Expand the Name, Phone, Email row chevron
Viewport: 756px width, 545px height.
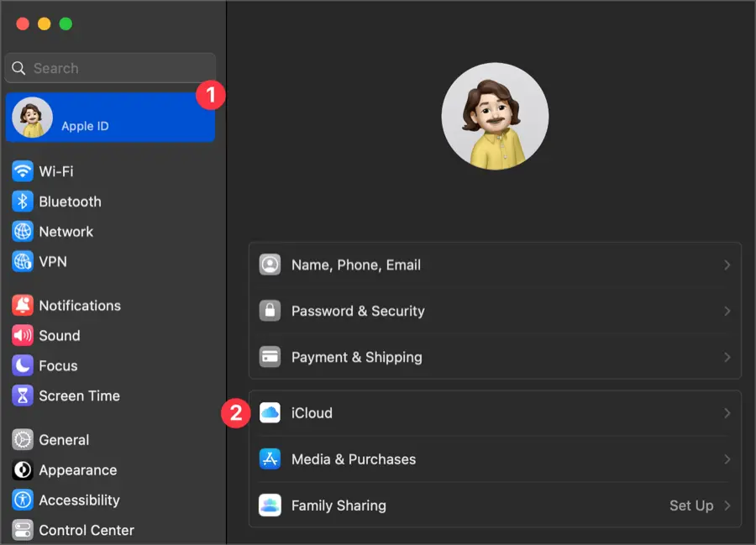[x=726, y=264]
